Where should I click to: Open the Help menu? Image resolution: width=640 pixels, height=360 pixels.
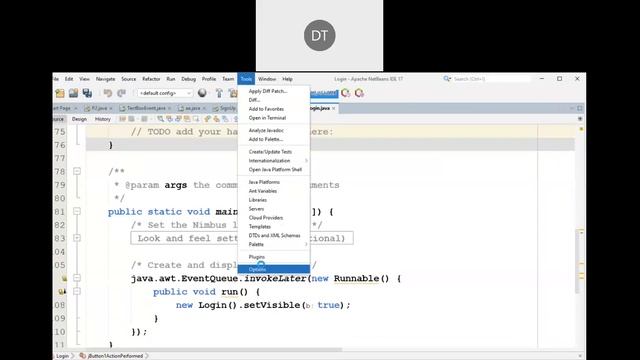287,79
